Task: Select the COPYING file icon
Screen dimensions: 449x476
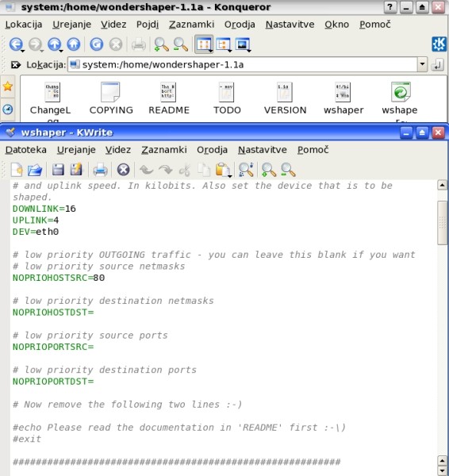Action: (x=110, y=92)
